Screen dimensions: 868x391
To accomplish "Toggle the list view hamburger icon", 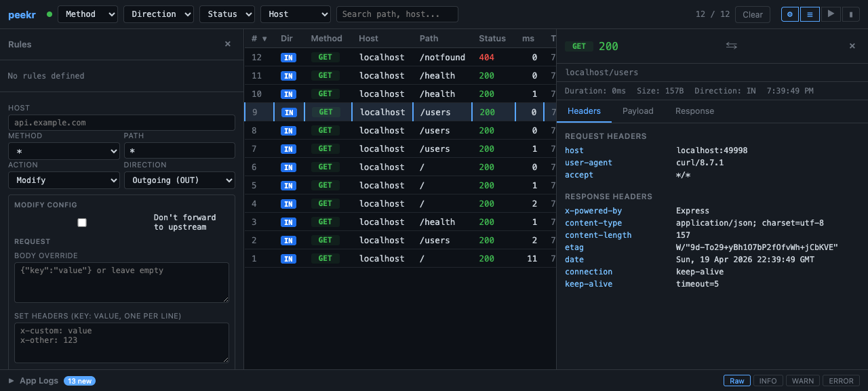I will coord(810,14).
